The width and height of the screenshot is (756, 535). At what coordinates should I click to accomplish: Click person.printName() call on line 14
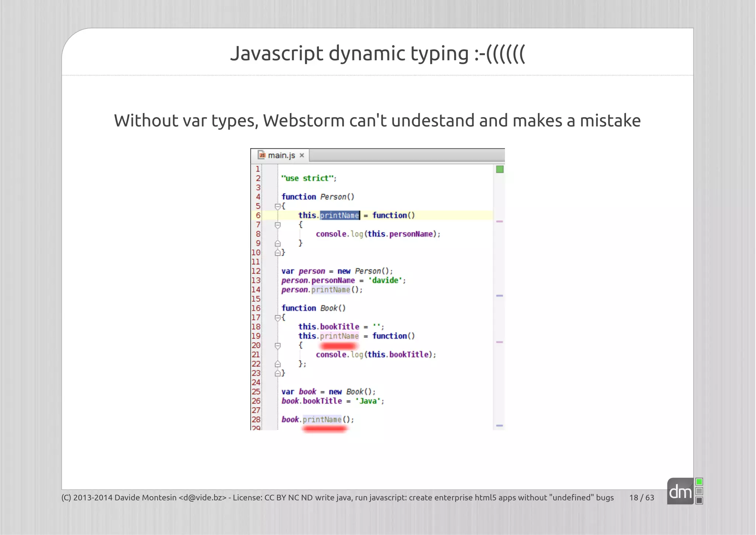click(322, 290)
